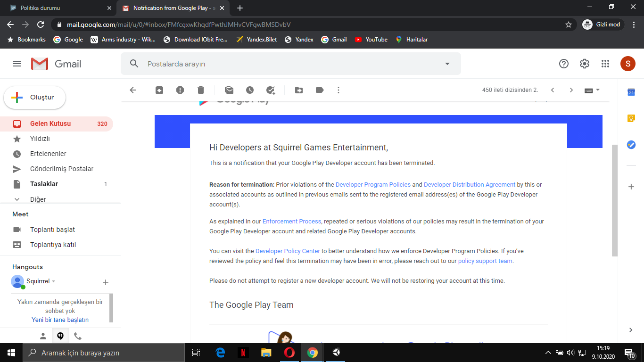The width and height of the screenshot is (644, 362).
Task: Click Toplantıya katıl to join meeting
Action: 53,245
